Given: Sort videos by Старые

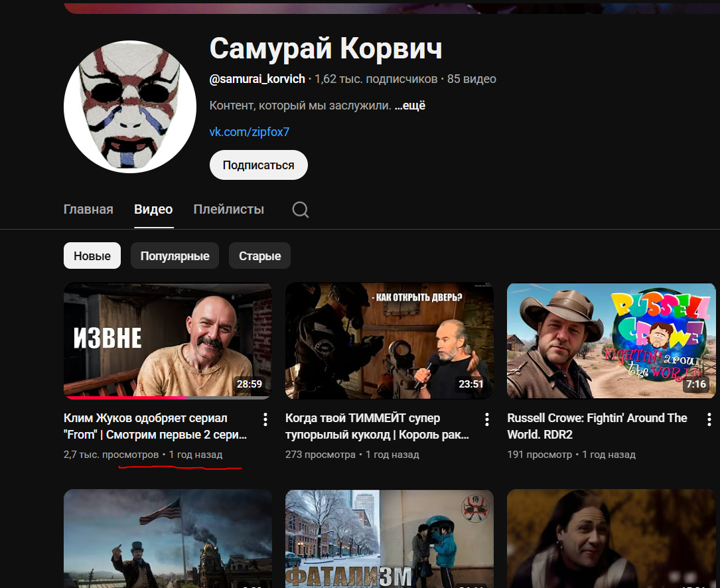Looking at the screenshot, I should click(260, 256).
